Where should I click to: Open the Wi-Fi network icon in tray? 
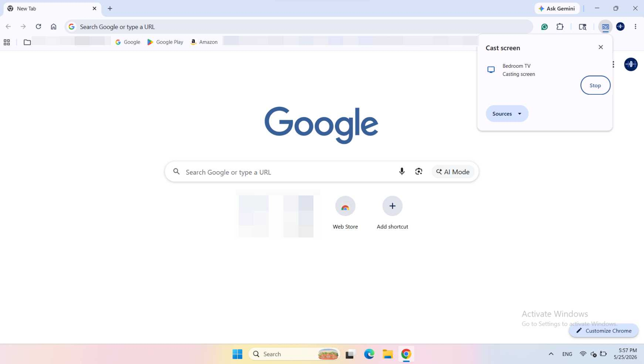583,354
